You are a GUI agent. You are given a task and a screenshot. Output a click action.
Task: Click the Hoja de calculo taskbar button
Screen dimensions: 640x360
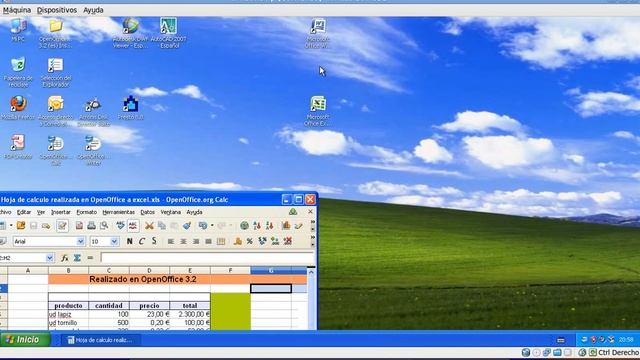100,340
